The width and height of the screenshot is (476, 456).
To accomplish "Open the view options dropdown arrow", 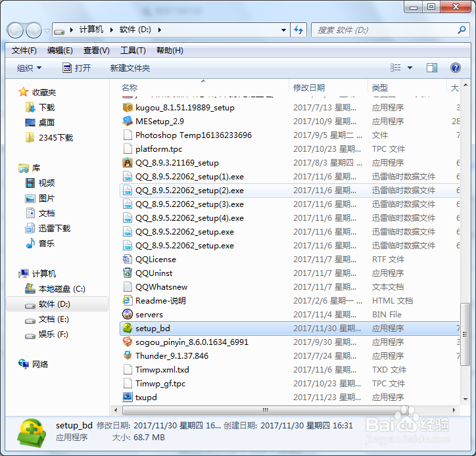I will 410,68.
